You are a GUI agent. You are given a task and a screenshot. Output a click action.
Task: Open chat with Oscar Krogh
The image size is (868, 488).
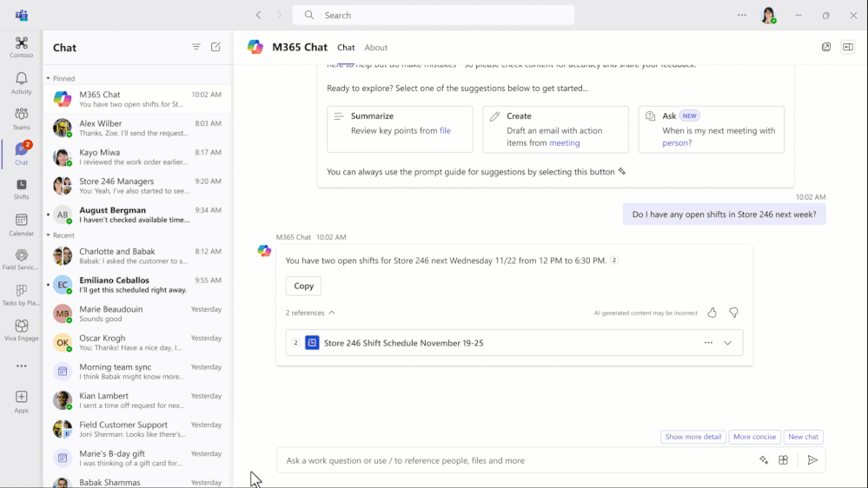(138, 342)
